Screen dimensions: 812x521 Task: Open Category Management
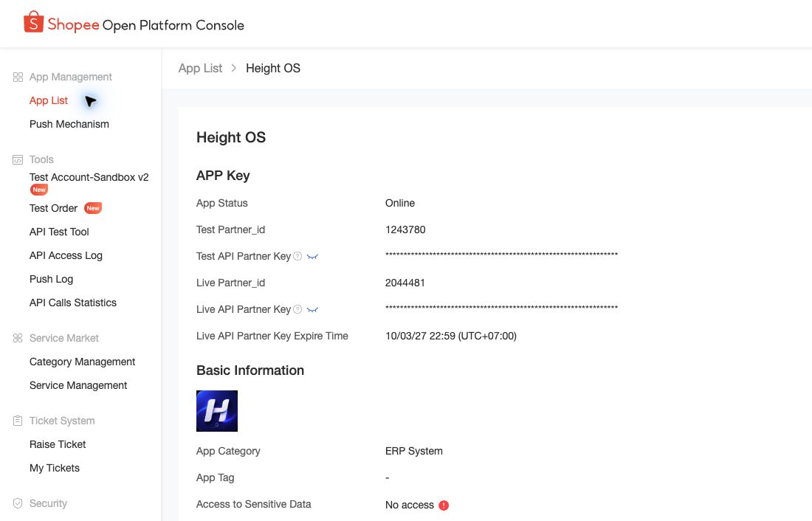tap(83, 362)
